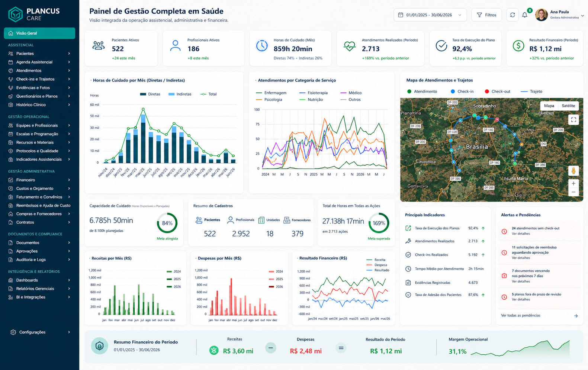
Task: Expand the Equipes e Profissionais chevron
Action: [69, 125]
